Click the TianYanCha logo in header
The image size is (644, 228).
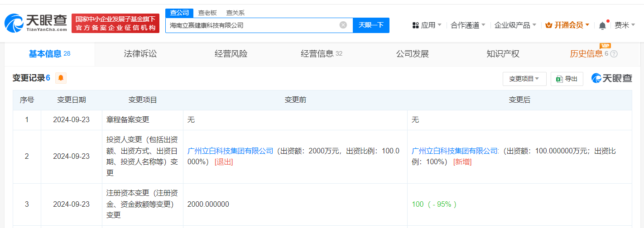coord(36,23)
